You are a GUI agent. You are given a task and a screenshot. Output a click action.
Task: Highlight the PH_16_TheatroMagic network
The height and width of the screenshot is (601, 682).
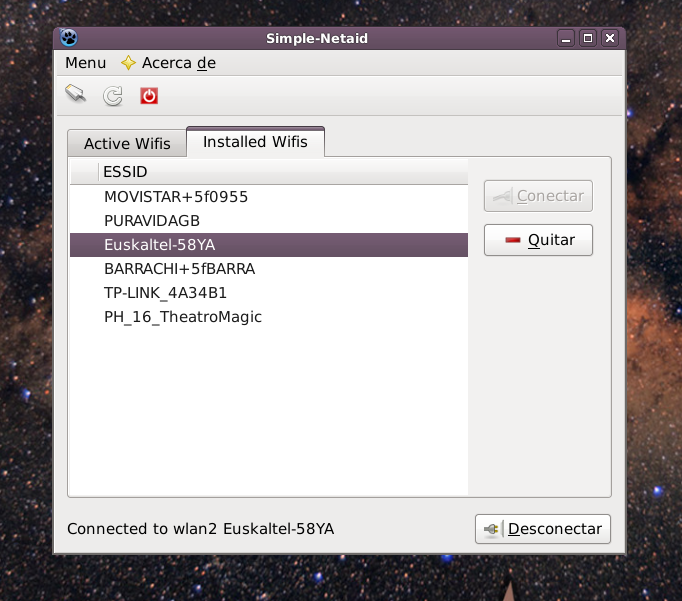click(182, 317)
